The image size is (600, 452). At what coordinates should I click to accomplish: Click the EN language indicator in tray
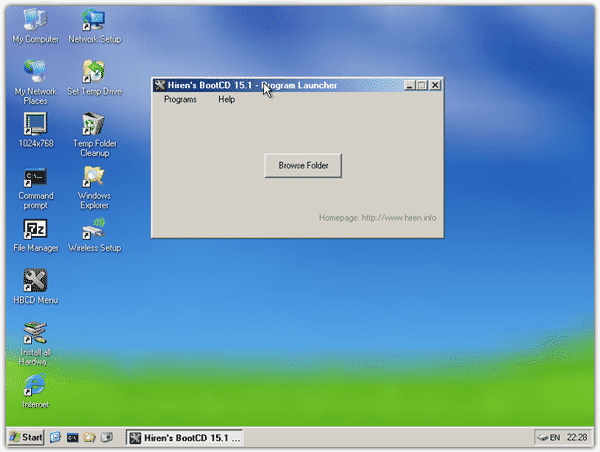click(554, 437)
